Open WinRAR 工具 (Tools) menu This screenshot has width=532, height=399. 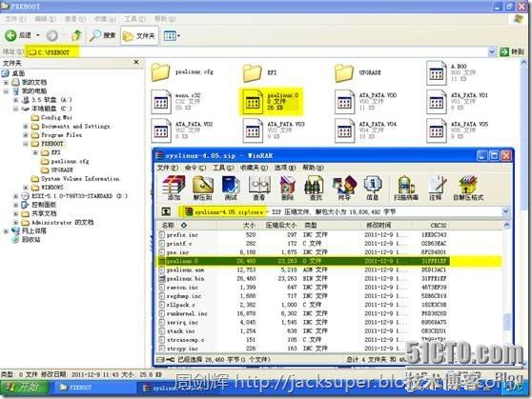[223, 168]
